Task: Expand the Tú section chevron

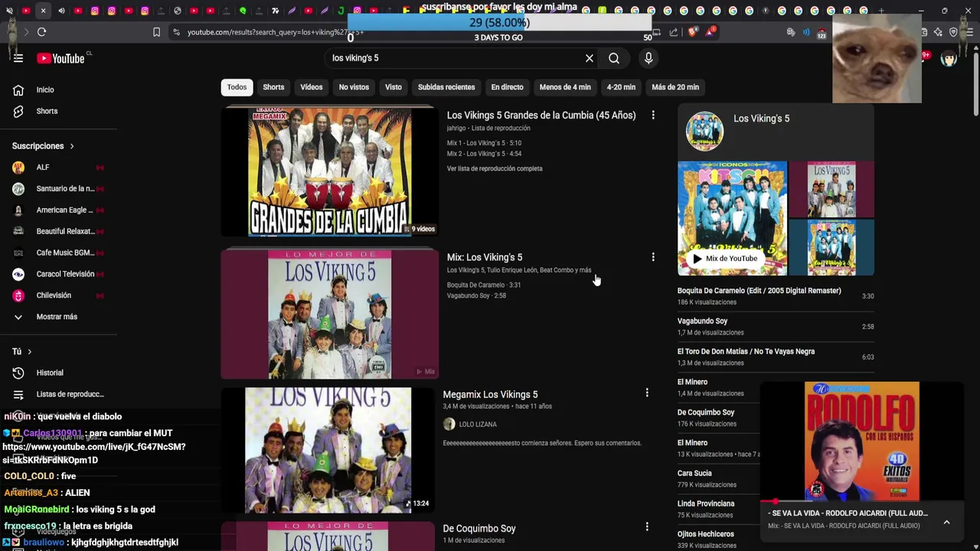Action: [29, 351]
